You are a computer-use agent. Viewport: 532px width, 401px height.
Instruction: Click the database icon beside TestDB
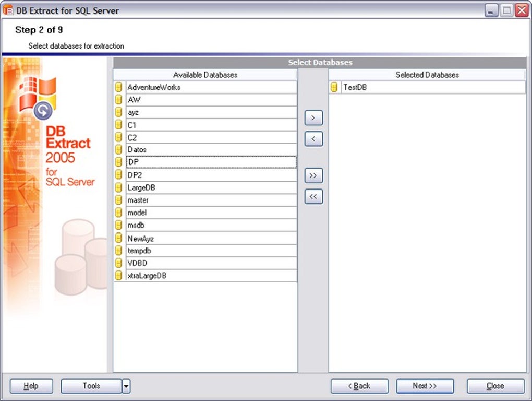coord(333,87)
